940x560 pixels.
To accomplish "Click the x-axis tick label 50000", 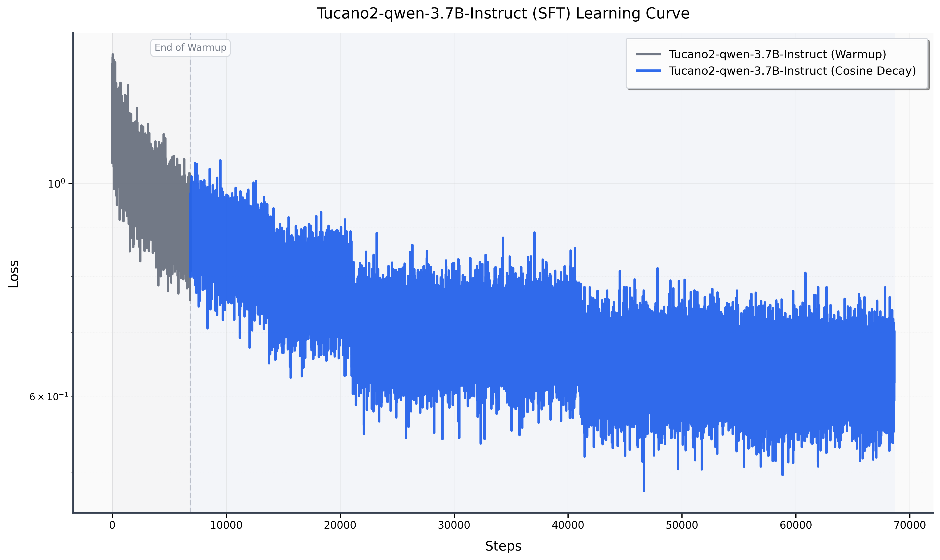I will click(682, 525).
